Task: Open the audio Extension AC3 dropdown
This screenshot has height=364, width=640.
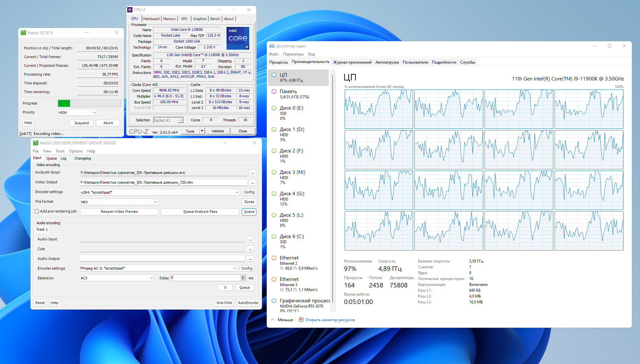Action: (x=151, y=278)
